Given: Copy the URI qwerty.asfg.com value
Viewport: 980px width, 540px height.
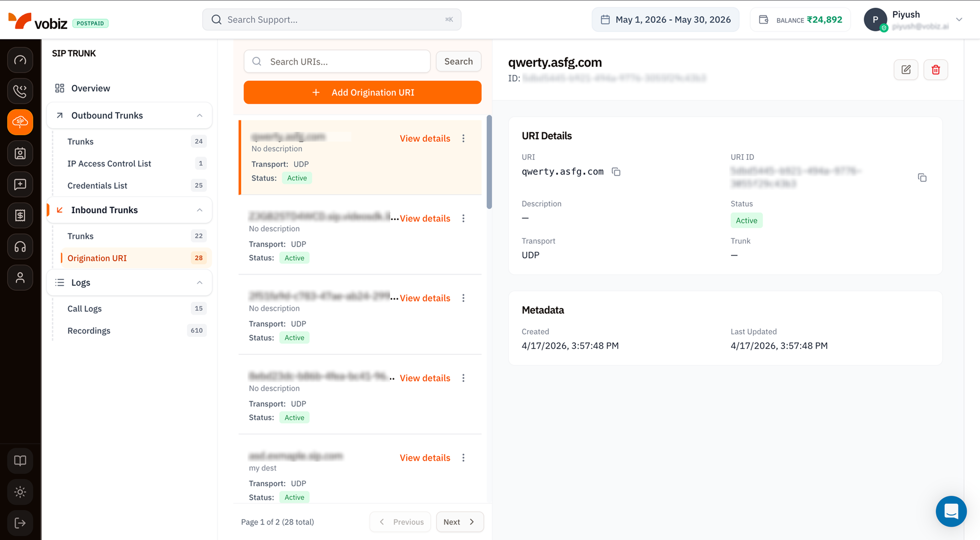Looking at the screenshot, I should pos(616,172).
